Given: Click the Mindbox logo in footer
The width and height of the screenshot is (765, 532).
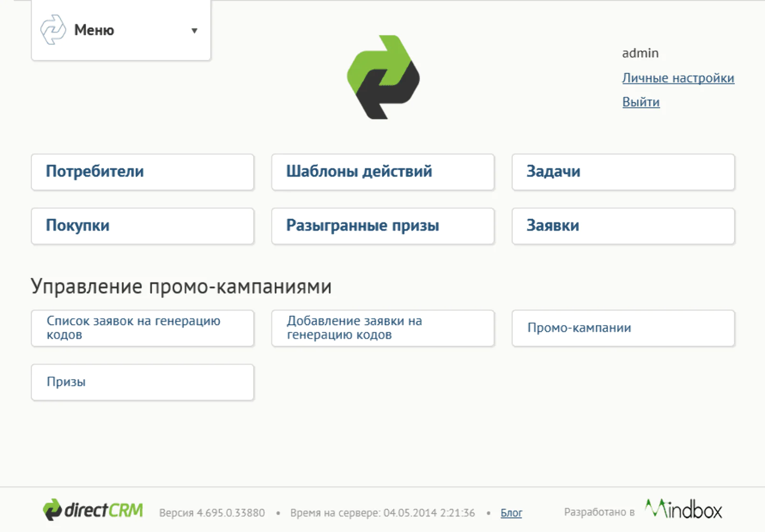Looking at the screenshot, I should coord(683,510).
